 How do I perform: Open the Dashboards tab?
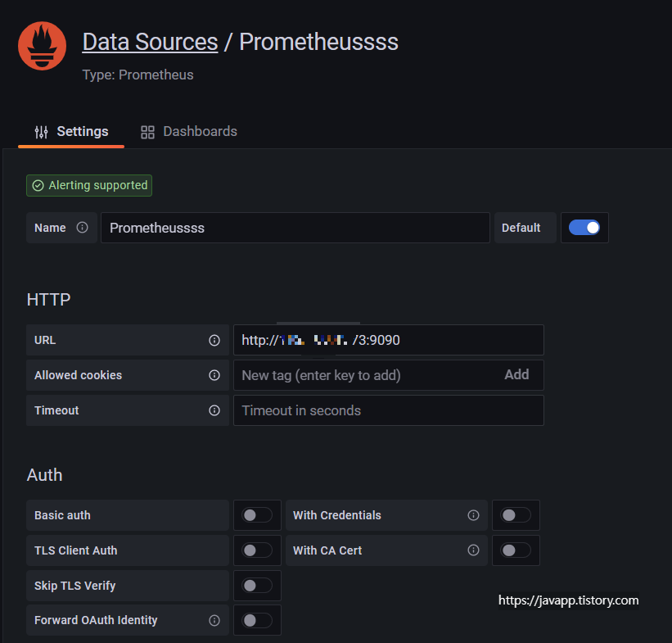point(189,131)
